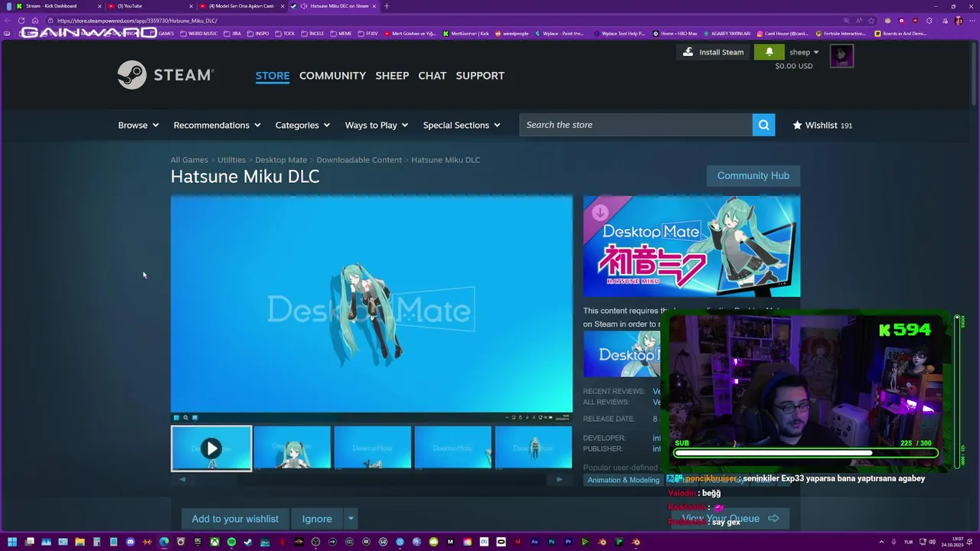980x551 pixels.
Task: Open Spotify from the taskbar
Action: click(231, 542)
